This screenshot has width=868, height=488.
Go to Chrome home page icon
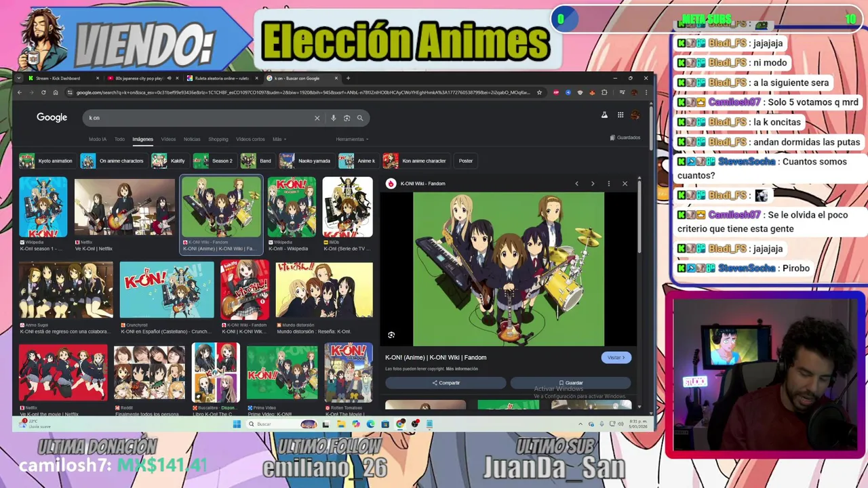tap(56, 92)
